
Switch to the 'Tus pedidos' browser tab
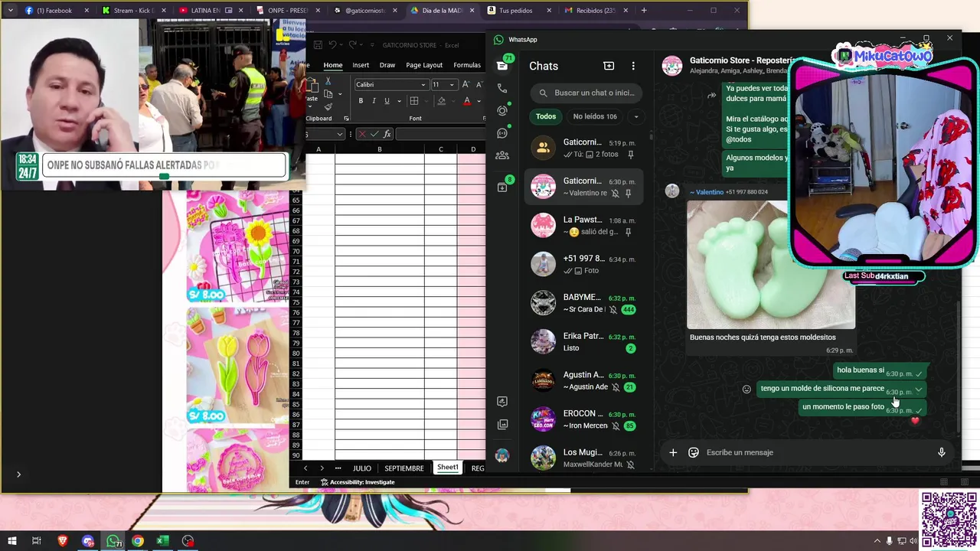tap(514, 11)
